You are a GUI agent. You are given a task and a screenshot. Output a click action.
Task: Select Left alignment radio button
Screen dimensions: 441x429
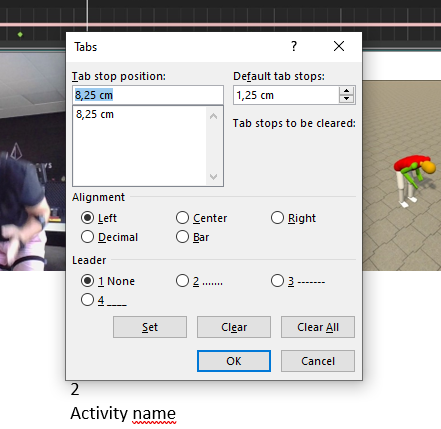tap(87, 218)
